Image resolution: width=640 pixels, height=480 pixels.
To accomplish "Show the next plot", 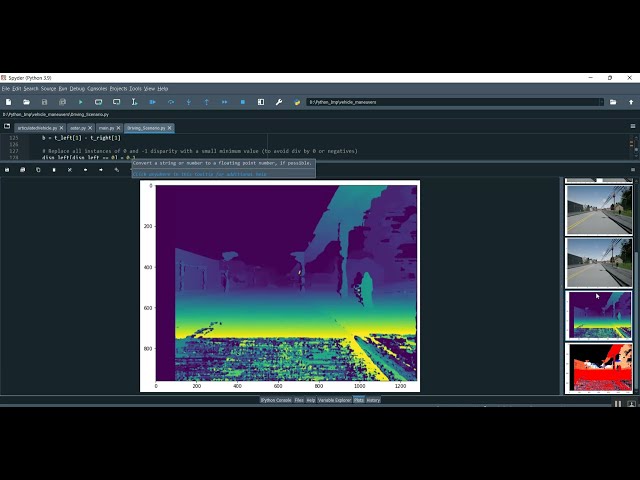I will [101, 170].
